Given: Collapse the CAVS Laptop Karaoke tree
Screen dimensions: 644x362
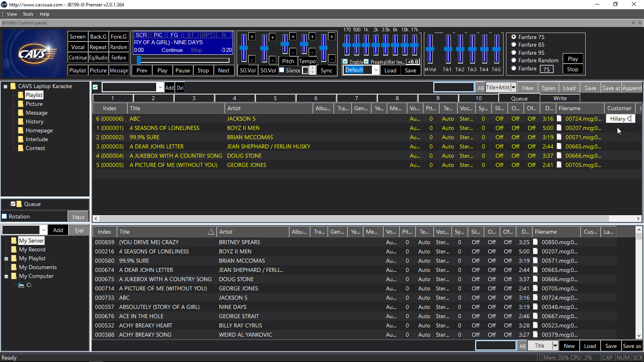Looking at the screenshot, I should pos(6,86).
